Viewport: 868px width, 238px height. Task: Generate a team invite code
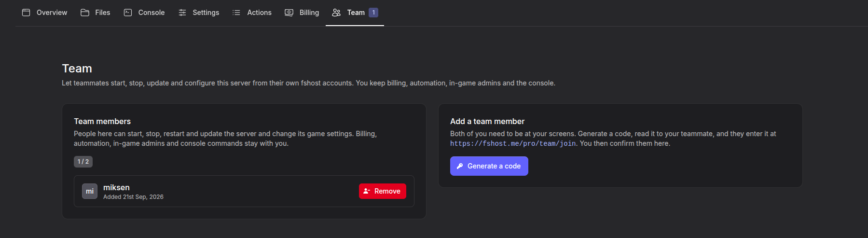click(x=489, y=166)
